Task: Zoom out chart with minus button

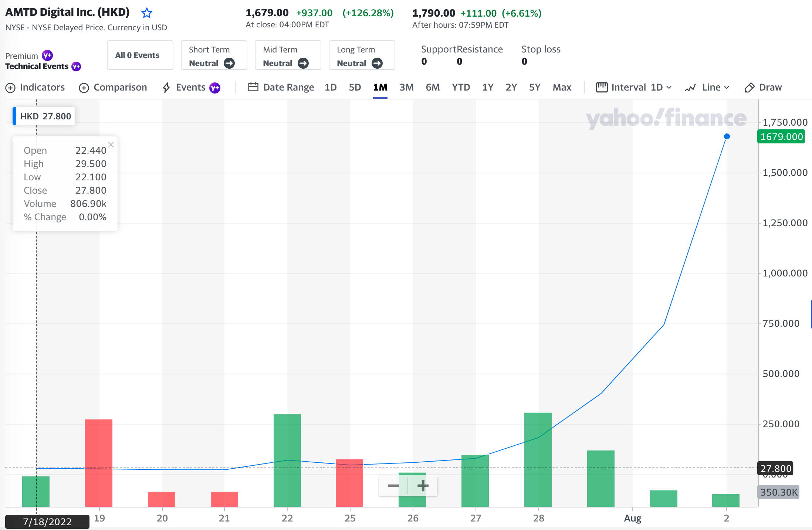Action: point(393,486)
